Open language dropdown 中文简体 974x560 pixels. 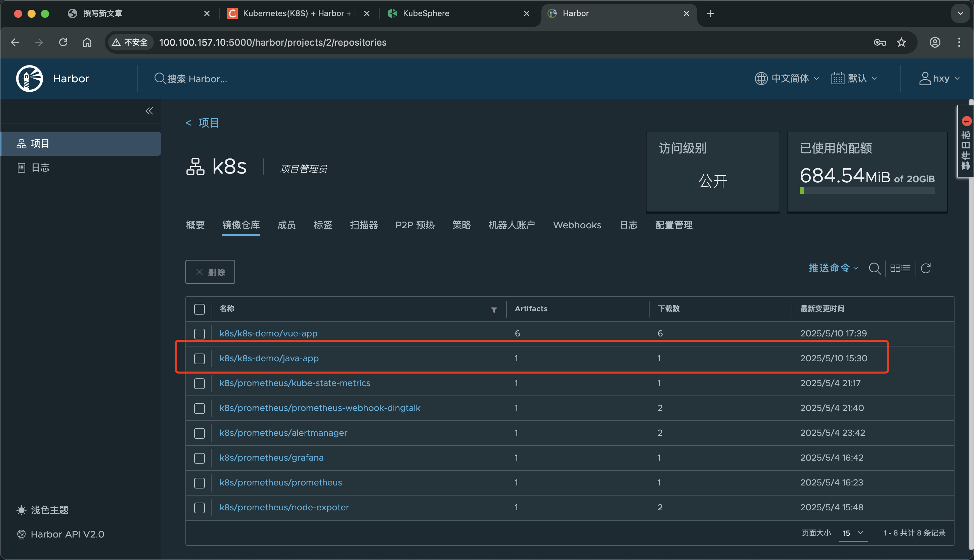787,79
